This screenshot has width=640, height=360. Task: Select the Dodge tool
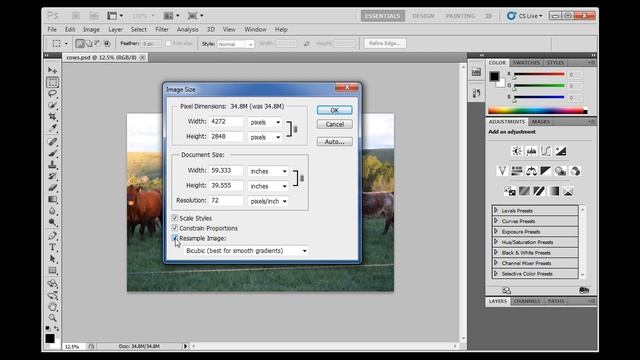pyautogui.click(x=52, y=222)
